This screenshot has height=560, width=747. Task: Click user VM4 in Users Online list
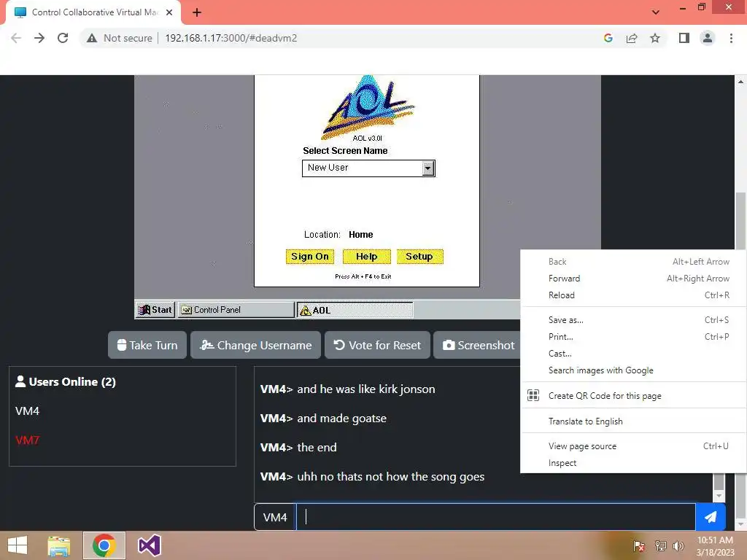tap(27, 411)
